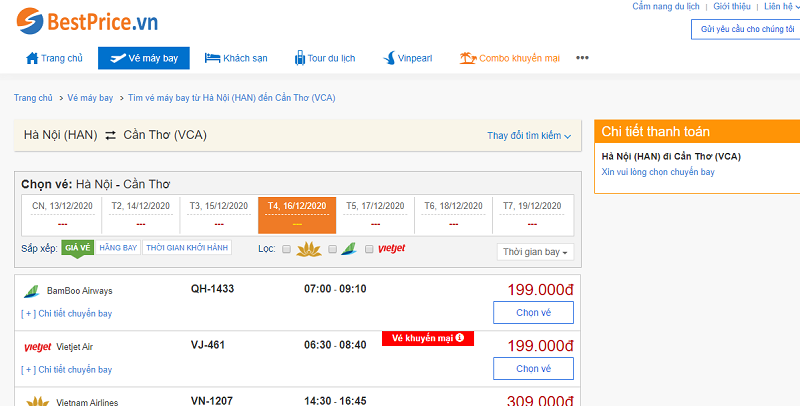
Task: Click Vietjet logo in VJ-461 row
Action: coord(38,347)
